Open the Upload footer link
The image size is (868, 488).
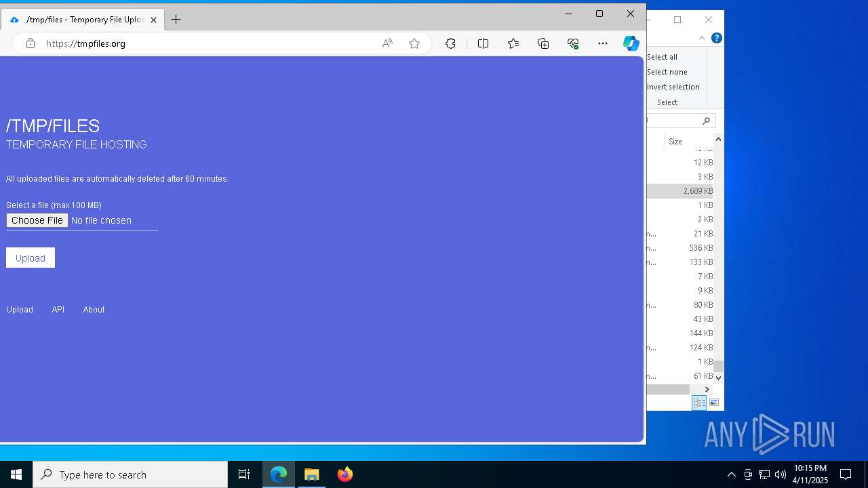20,310
